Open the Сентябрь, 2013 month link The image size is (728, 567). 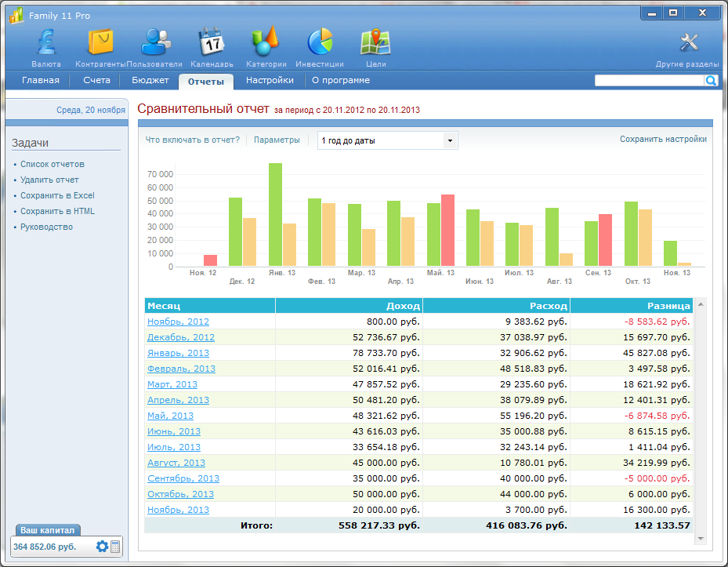point(183,478)
